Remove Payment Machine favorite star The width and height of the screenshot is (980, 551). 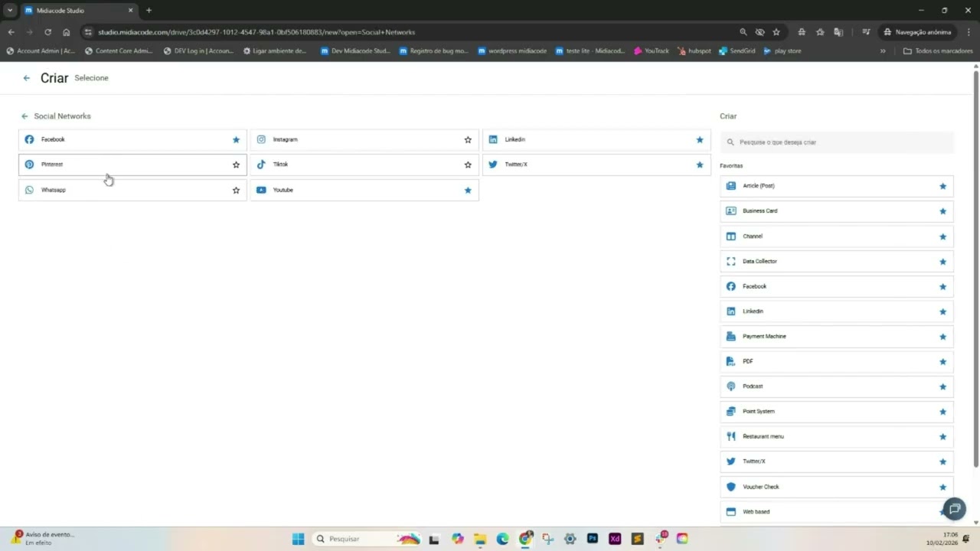(942, 337)
